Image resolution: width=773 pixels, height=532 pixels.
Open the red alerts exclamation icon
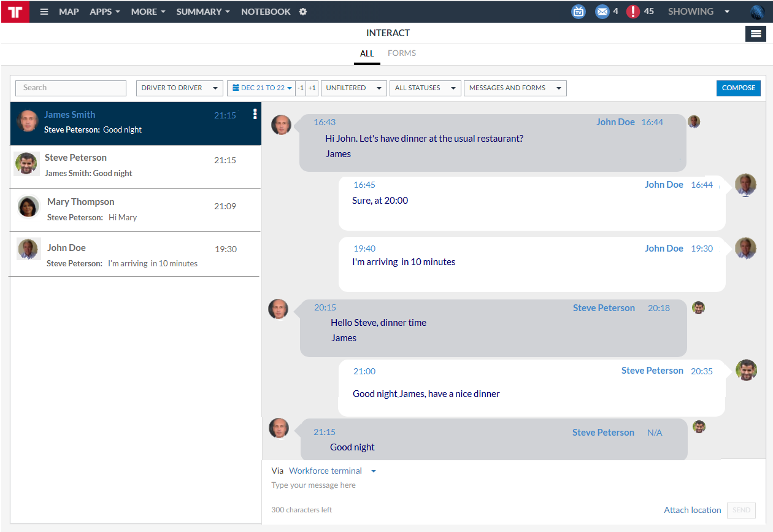[633, 12]
